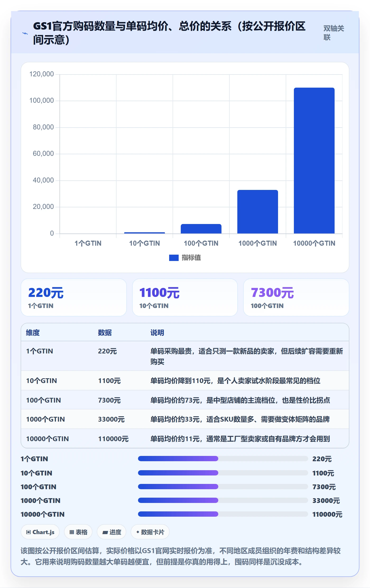Click the 1000个GTIN x-axis label
This screenshot has height=588, width=370.
(257, 243)
